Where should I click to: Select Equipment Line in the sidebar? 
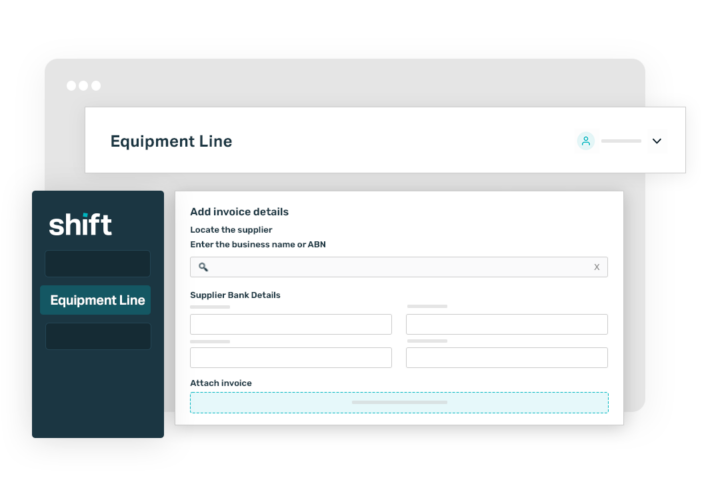(96, 300)
